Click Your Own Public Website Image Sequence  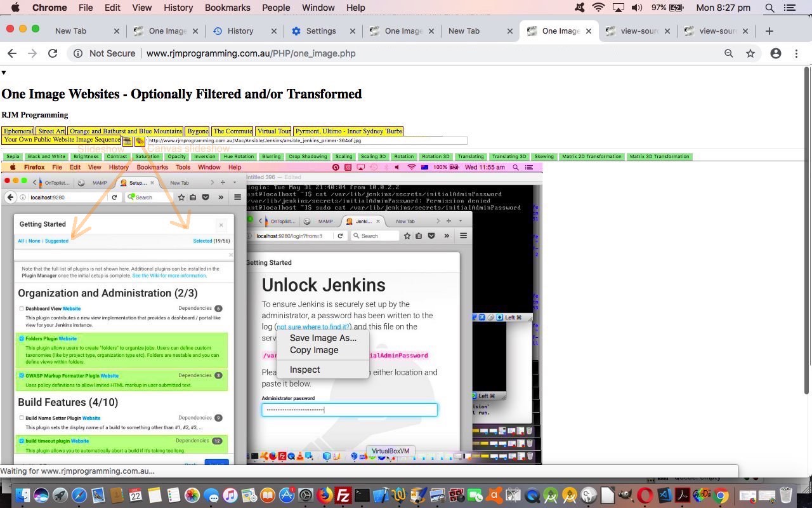tap(62, 140)
